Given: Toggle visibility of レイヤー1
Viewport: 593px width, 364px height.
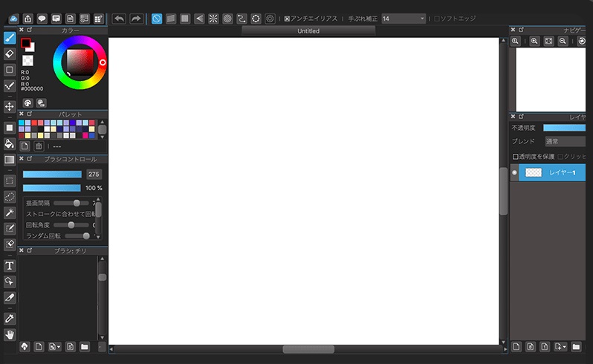Looking at the screenshot, I should point(514,172).
